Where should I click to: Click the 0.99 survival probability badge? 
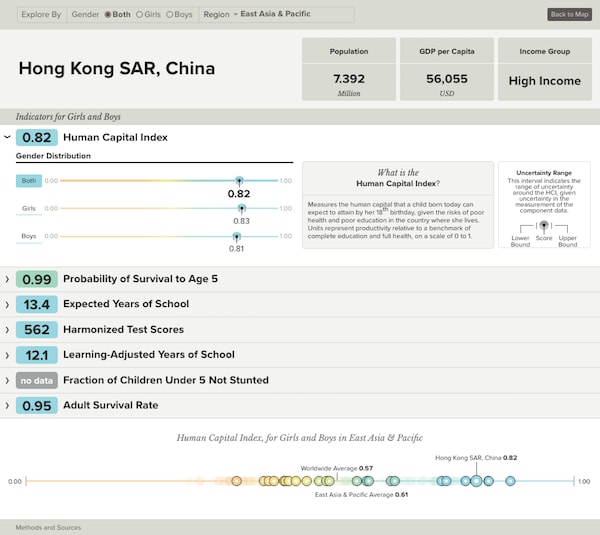[x=37, y=279]
